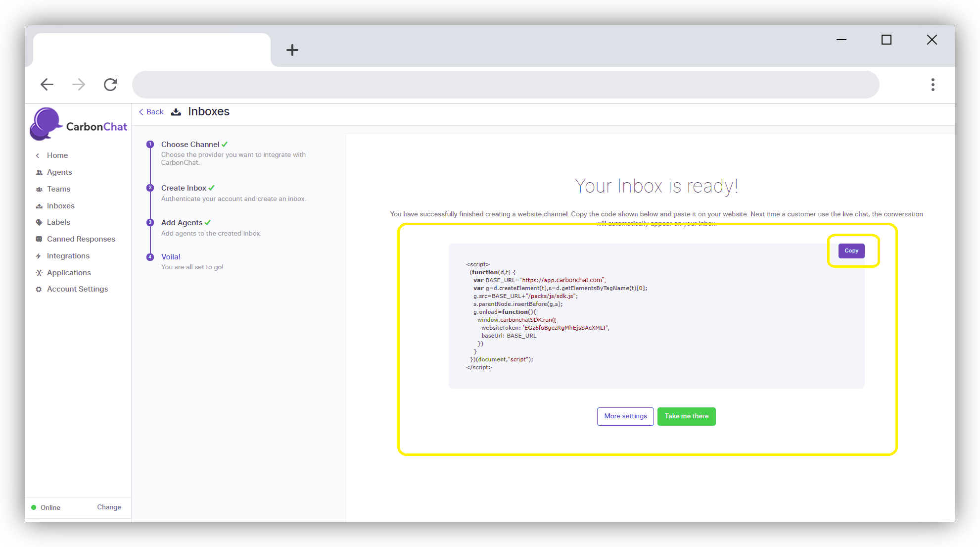Go Back from Inboxes page
This screenshot has height=547, width=980.
point(151,112)
